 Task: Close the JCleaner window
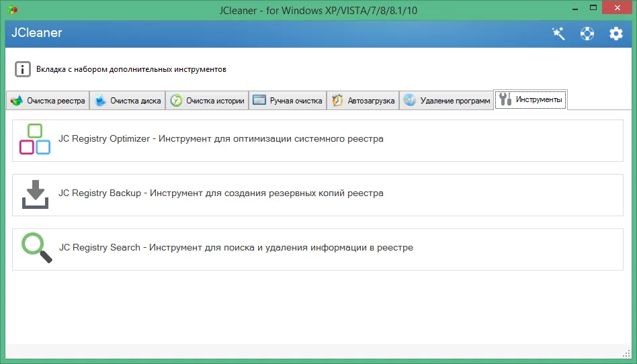pos(617,8)
